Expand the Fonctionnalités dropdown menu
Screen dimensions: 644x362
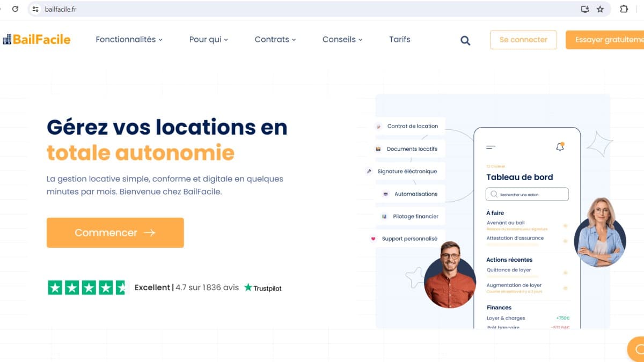[129, 39]
